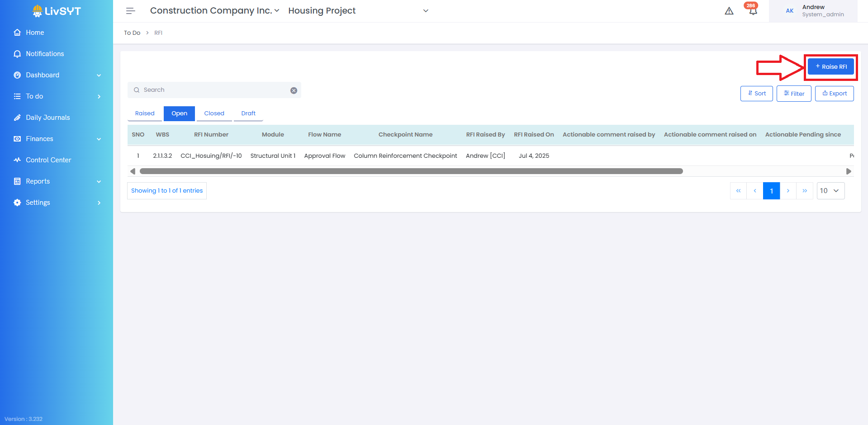This screenshot has height=425, width=868.
Task: Click the Control Center pulse icon
Action: click(x=17, y=160)
